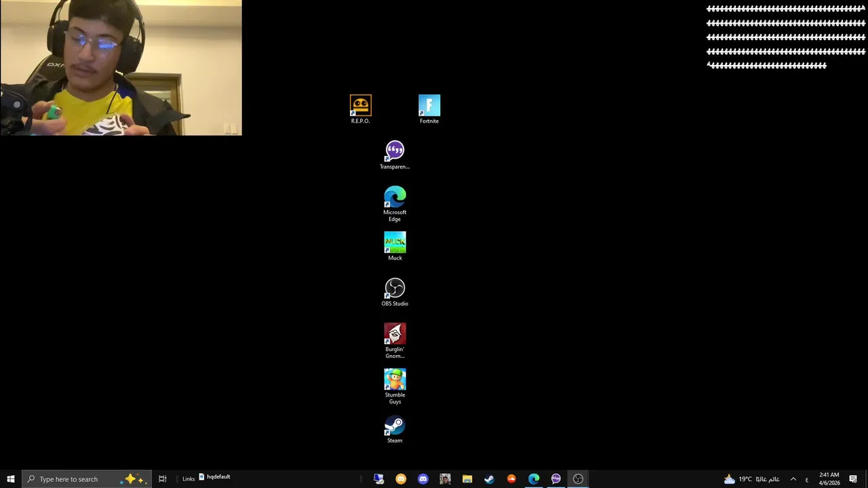Switch to Microsoft Edge in taskbar
Screen dimensions: 868x488
[534, 479]
